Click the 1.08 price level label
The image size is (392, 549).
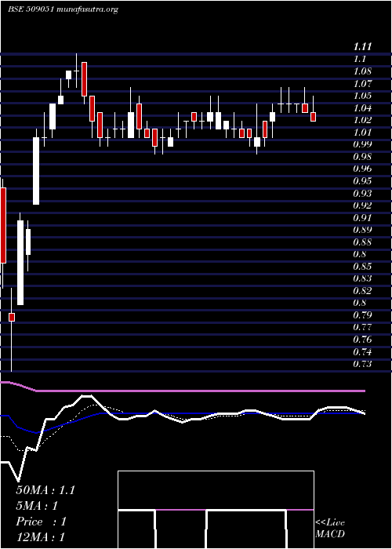click(362, 71)
